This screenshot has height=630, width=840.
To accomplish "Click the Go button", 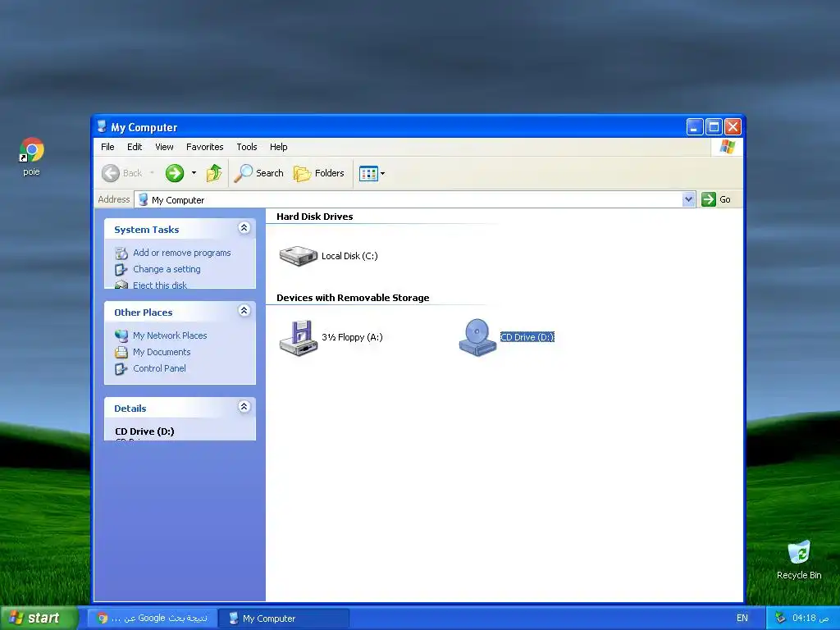I will pos(716,199).
